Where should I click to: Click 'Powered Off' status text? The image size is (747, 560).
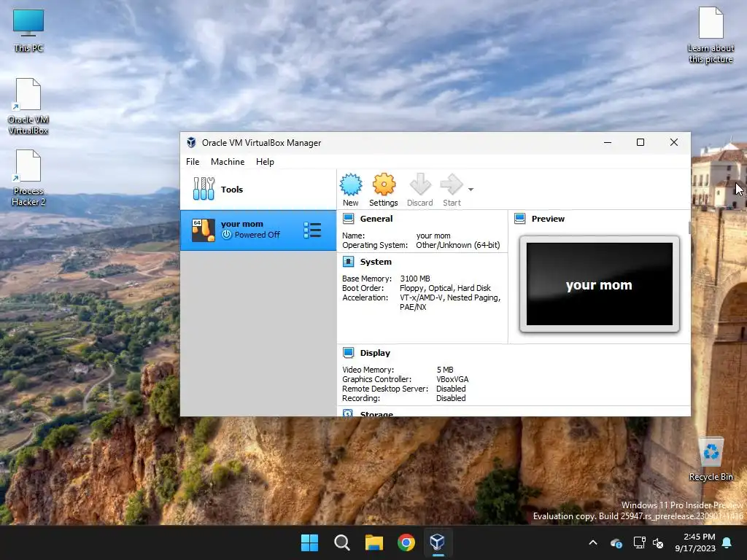[258, 235]
